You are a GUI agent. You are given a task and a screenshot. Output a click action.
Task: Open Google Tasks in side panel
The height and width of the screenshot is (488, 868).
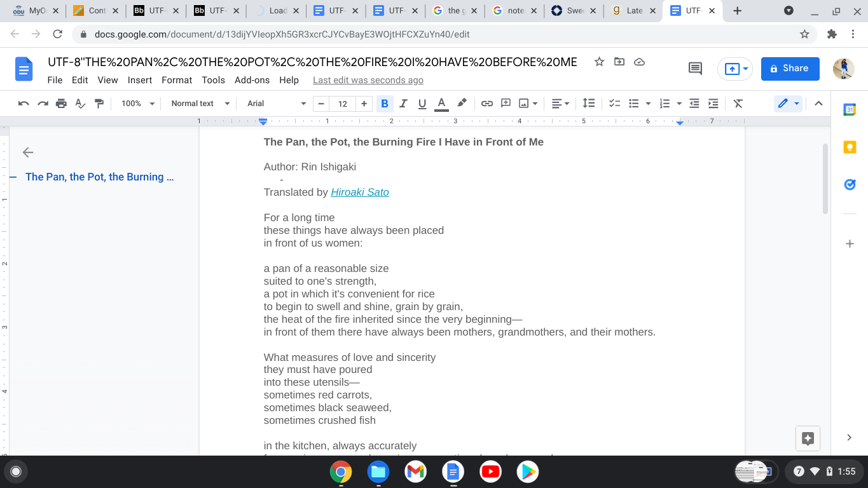[850, 184]
